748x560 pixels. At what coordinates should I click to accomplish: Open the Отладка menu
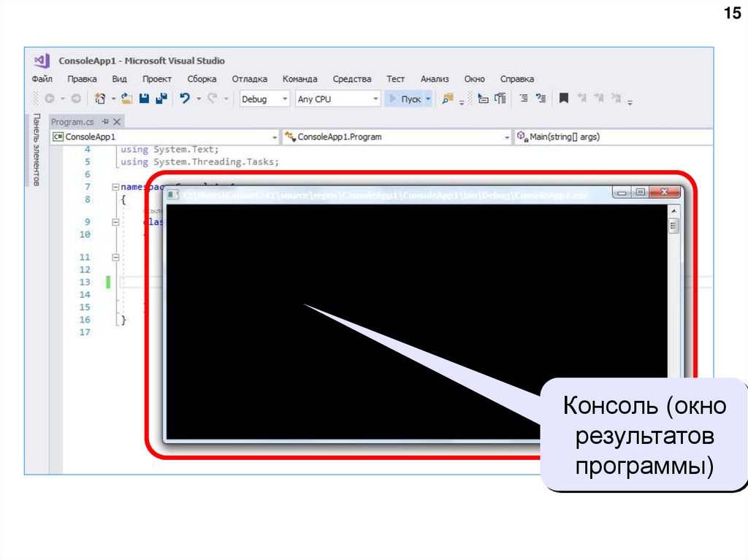pos(249,79)
